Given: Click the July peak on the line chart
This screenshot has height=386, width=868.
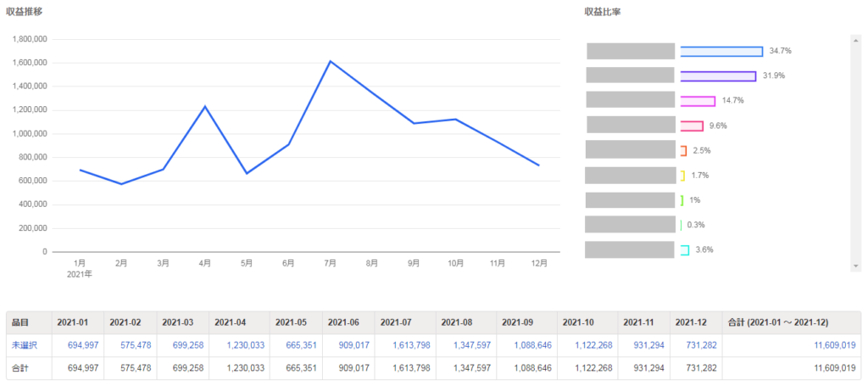Looking at the screenshot, I should tap(331, 61).
